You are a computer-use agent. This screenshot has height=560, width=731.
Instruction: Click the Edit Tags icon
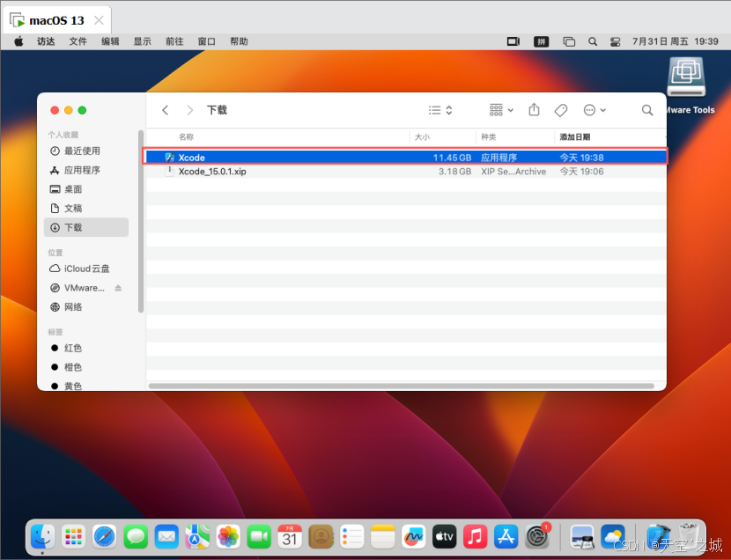tap(561, 110)
